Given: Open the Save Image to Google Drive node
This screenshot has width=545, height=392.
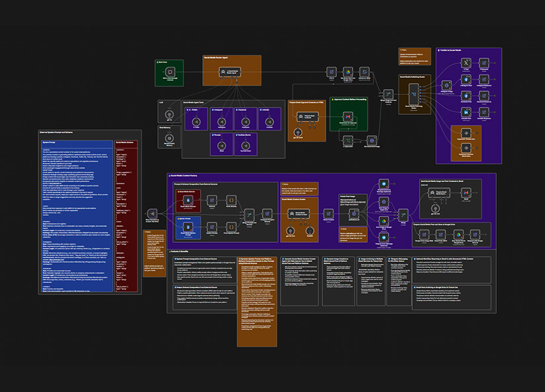Looking at the screenshot, I should pyautogui.click(x=384, y=221).
